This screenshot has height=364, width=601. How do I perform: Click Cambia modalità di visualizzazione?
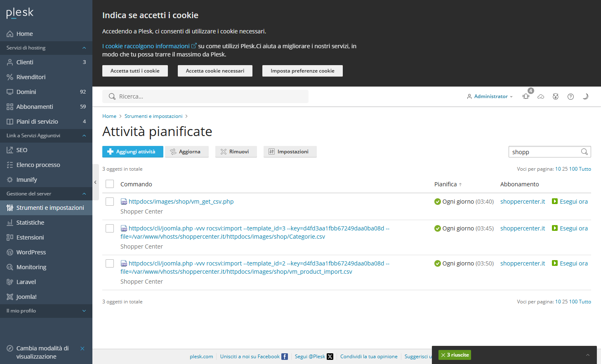[x=42, y=352]
